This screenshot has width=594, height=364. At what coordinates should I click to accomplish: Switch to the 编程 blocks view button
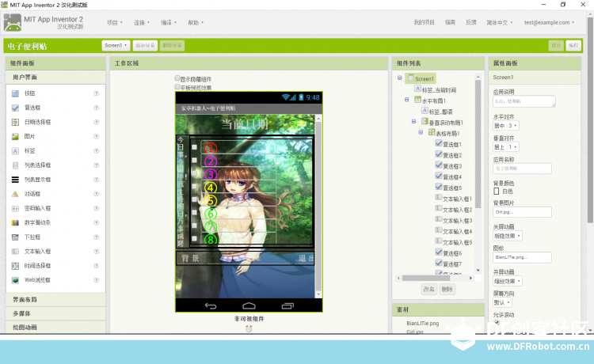[573, 45]
